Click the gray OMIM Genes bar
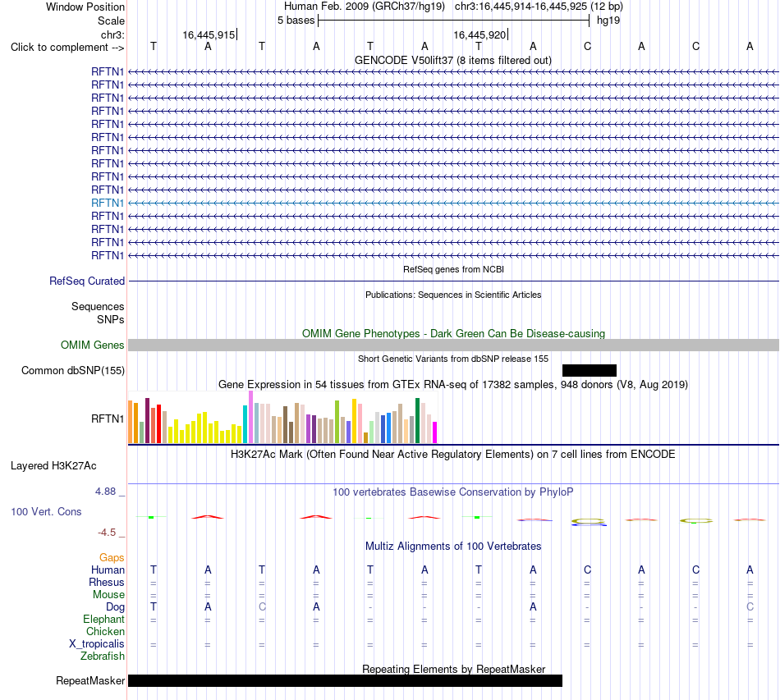Viewport: 780px width, 700px height. 453,345
